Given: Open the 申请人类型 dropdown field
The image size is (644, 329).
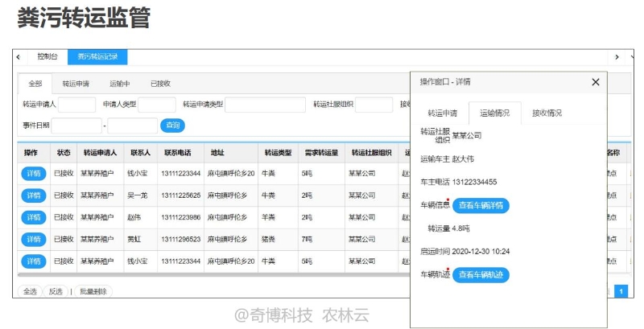Looking at the screenshot, I should tap(157, 105).
